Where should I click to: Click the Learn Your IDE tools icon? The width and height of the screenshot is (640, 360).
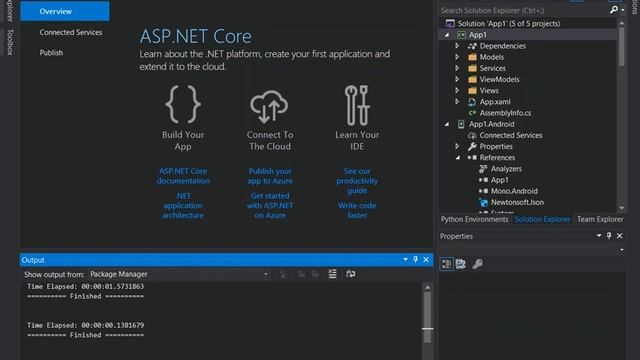point(357,105)
